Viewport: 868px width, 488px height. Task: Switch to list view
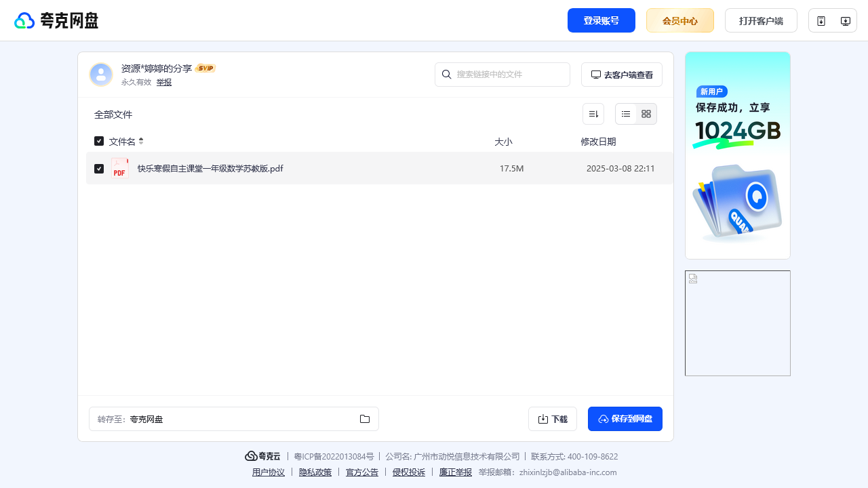click(626, 114)
